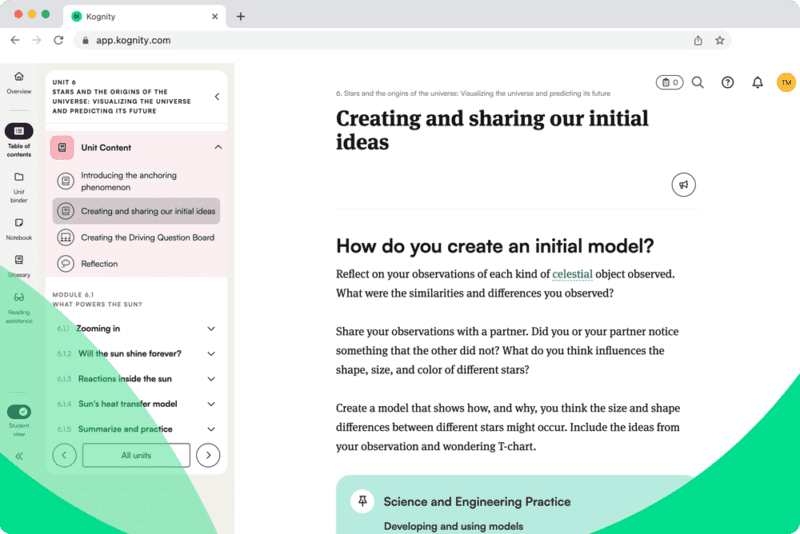Screen dimensions: 800x534
Task: Click the search magnifier icon
Action: coord(698,82)
